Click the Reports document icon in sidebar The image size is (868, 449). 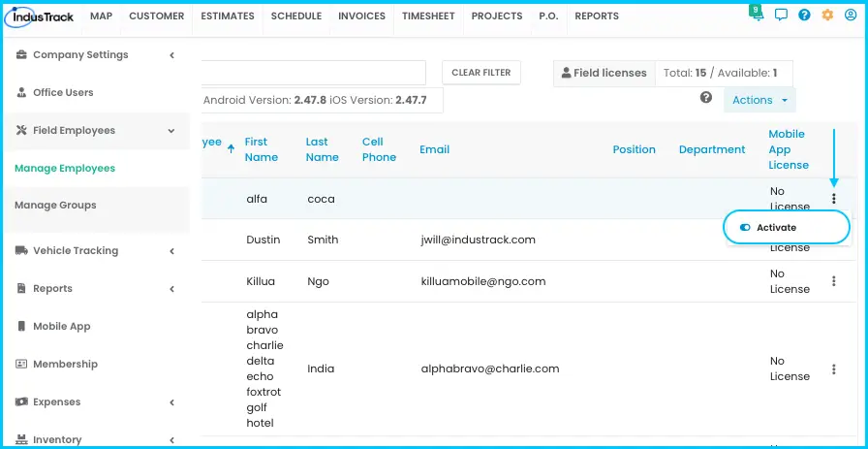tap(21, 288)
